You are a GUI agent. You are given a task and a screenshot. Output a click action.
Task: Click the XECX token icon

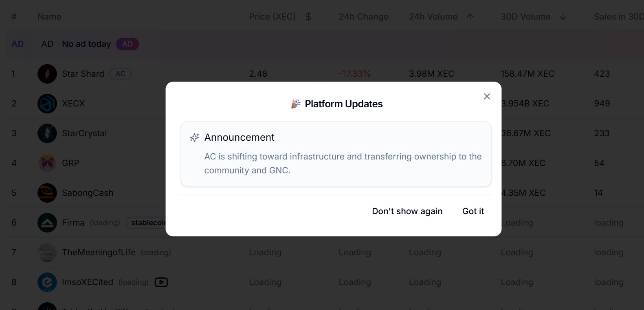click(x=47, y=104)
